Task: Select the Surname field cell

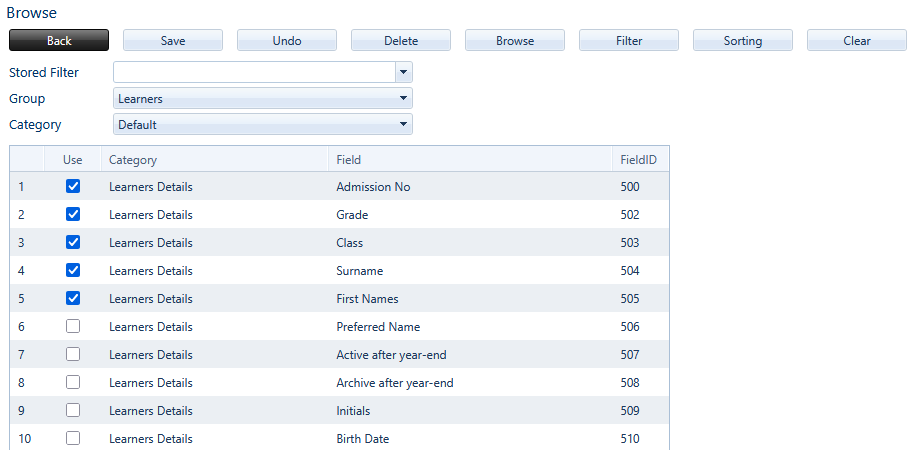Action: click(470, 270)
